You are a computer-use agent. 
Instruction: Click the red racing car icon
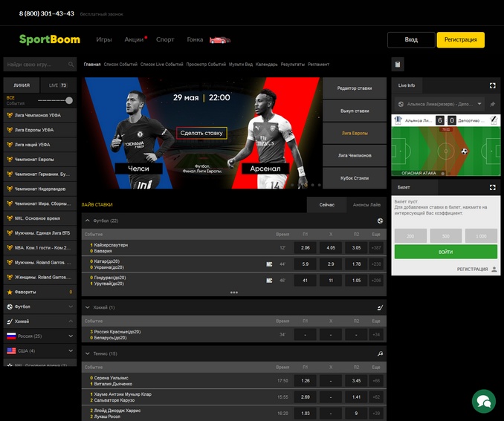[x=220, y=40]
